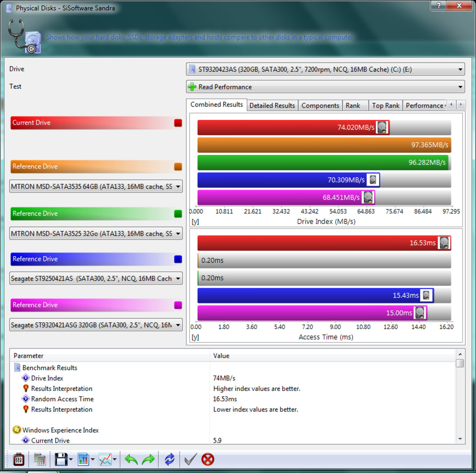The image size is (476, 473).
Task: Click results list scrollbar up arrow
Action: coord(460,354)
